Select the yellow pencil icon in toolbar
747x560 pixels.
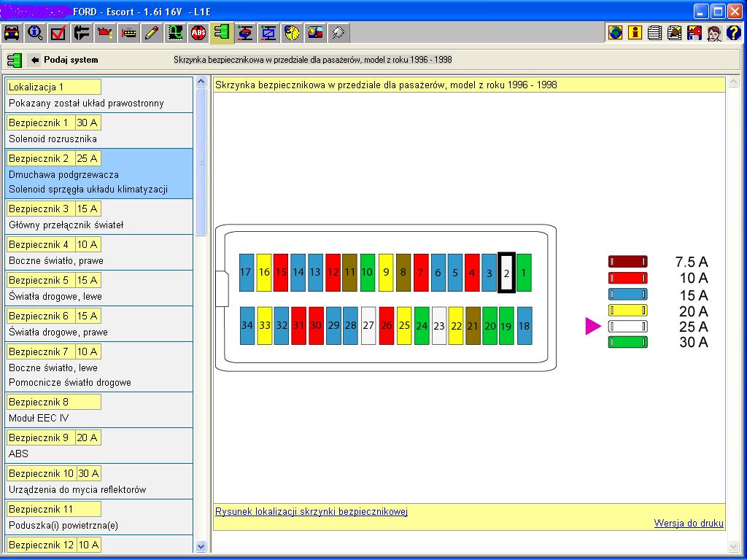point(152,33)
